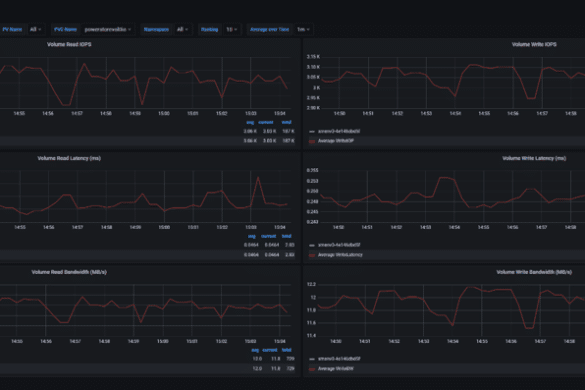Open the Volume Write IOPS panel title menu
The image size is (585, 390).
click(534, 44)
